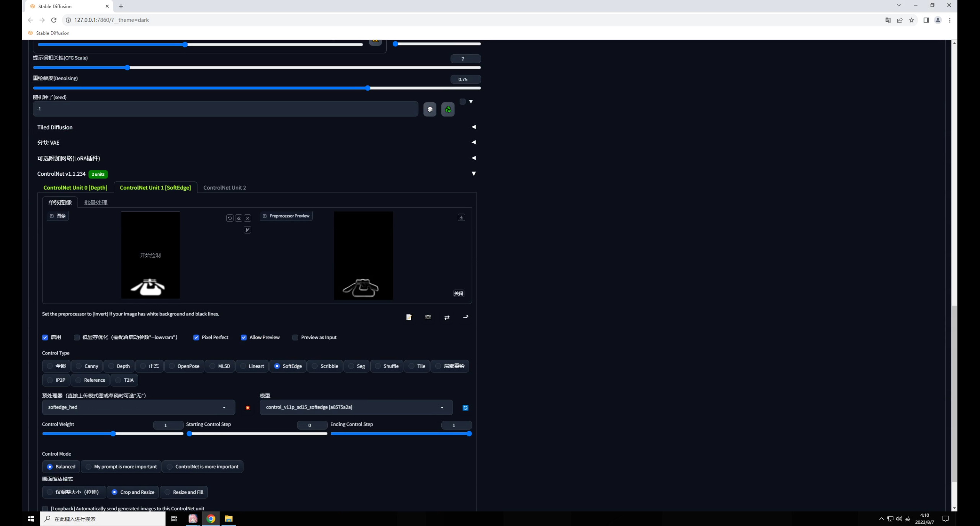Open the softedge_hed preprocessor dropdown

(x=138, y=407)
